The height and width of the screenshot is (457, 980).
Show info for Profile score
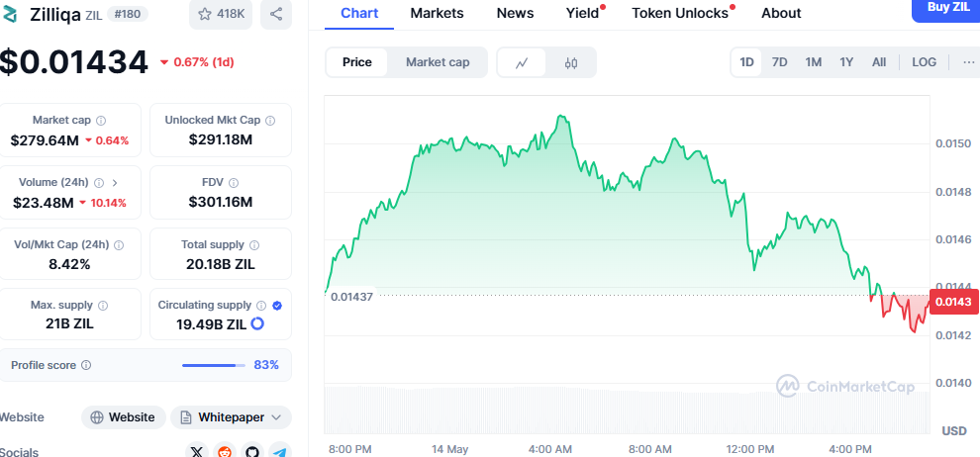tap(86, 365)
